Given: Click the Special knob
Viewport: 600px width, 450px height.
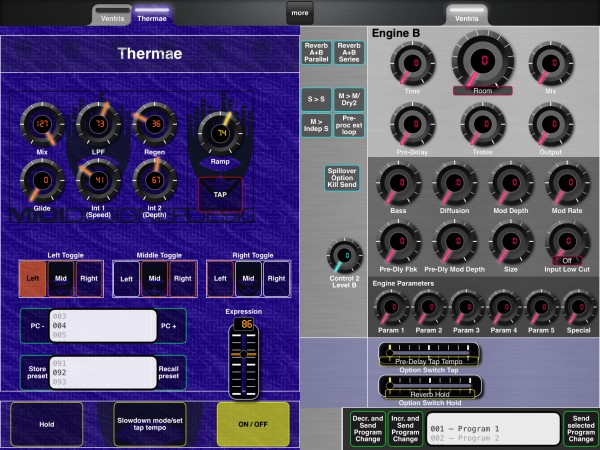Looking at the screenshot, I should (x=579, y=307).
